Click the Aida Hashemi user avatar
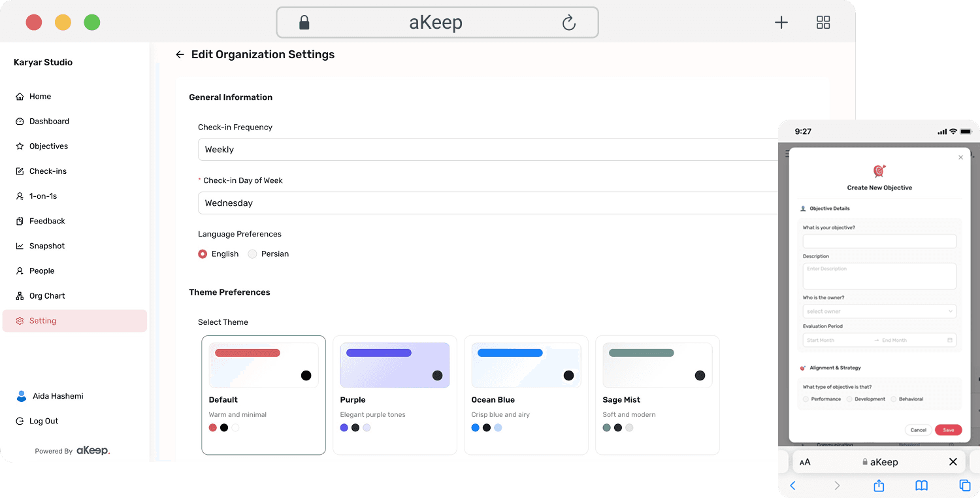 [22, 396]
